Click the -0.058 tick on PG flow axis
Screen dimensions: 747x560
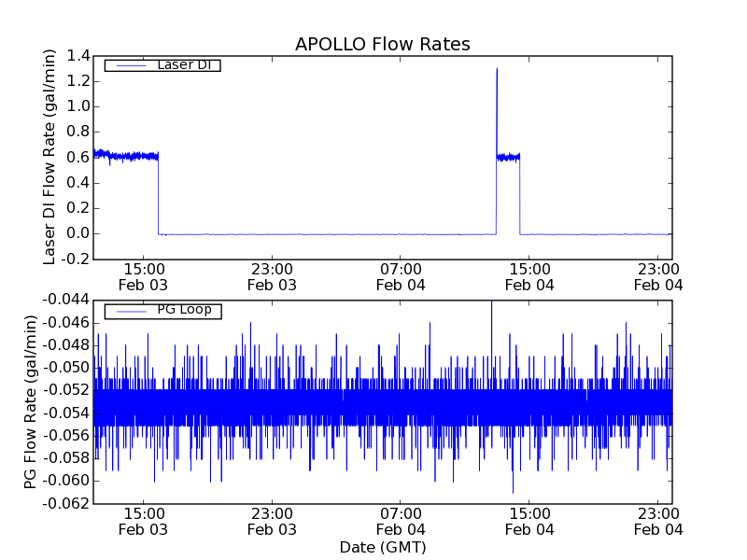(65, 458)
